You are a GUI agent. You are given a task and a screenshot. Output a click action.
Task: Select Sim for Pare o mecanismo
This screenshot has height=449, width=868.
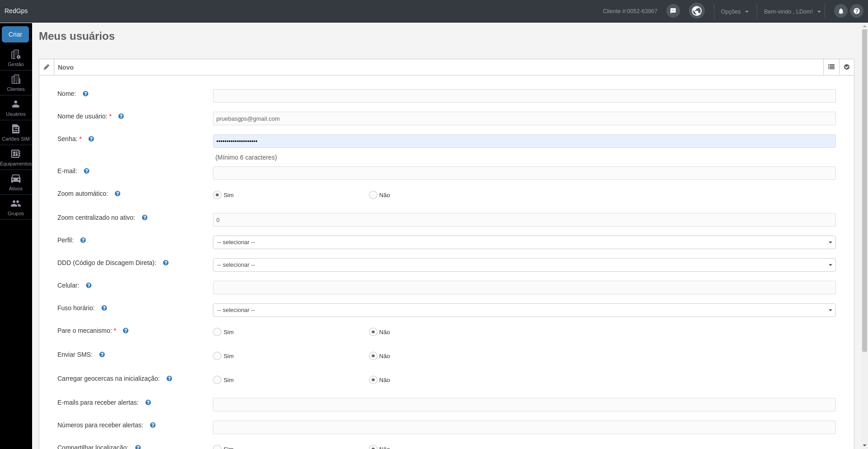coord(217,332)
